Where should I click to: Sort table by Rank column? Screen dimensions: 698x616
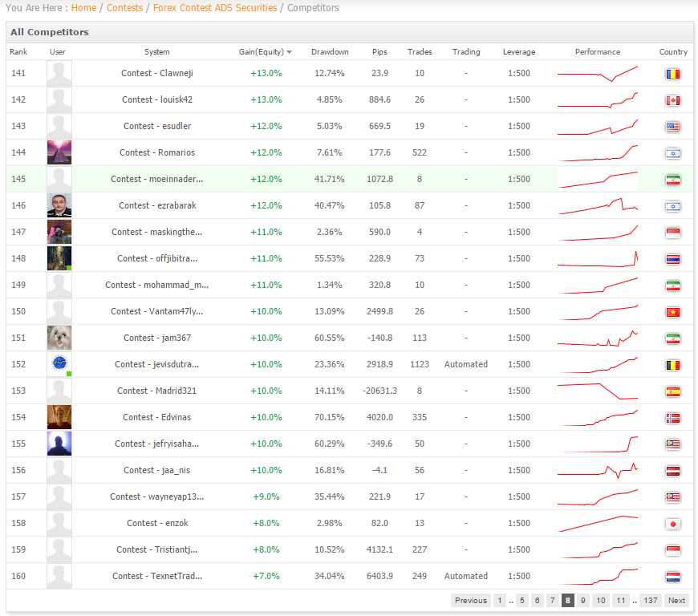pyautogui.click(x=18, y=51)
